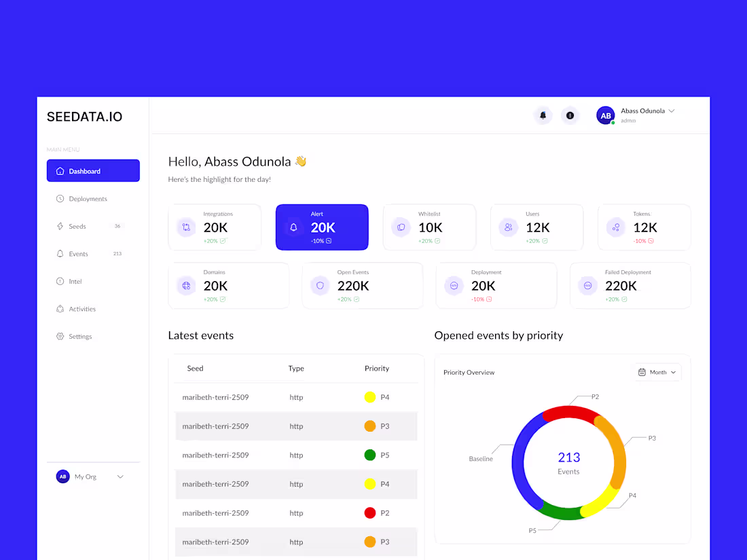Viewport: 747px width, 560px height.
Task: Open the Month dropdown in Priority Overview
Action: (x=657, y=372)
